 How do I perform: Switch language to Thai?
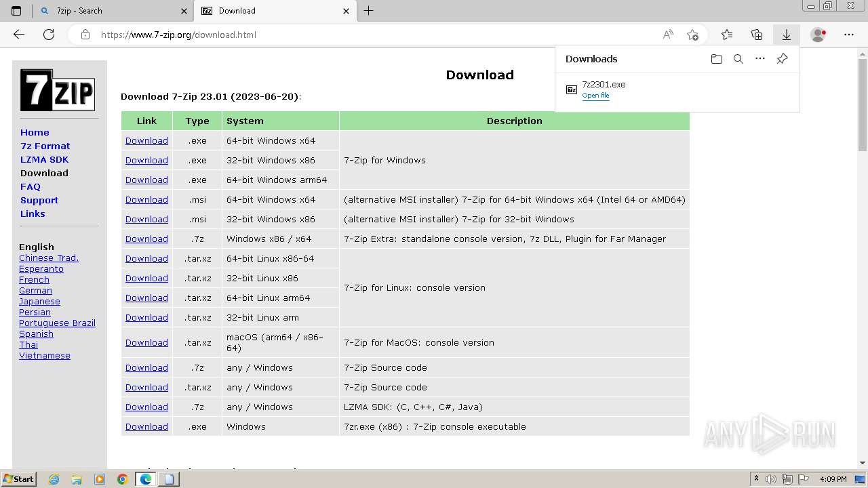click(x=28, y=344)
